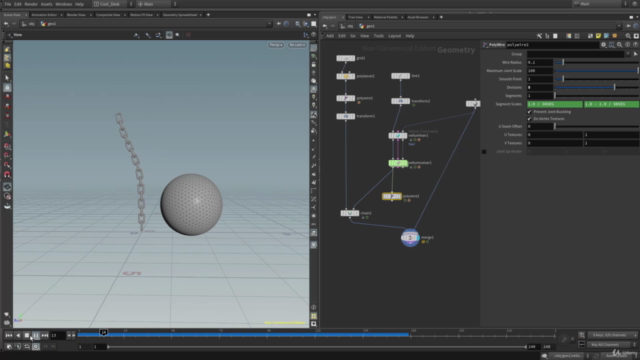Select the vellumsolver1 node
The height and width of the screenshot is (360, 640).
click(x=398, y=163)
